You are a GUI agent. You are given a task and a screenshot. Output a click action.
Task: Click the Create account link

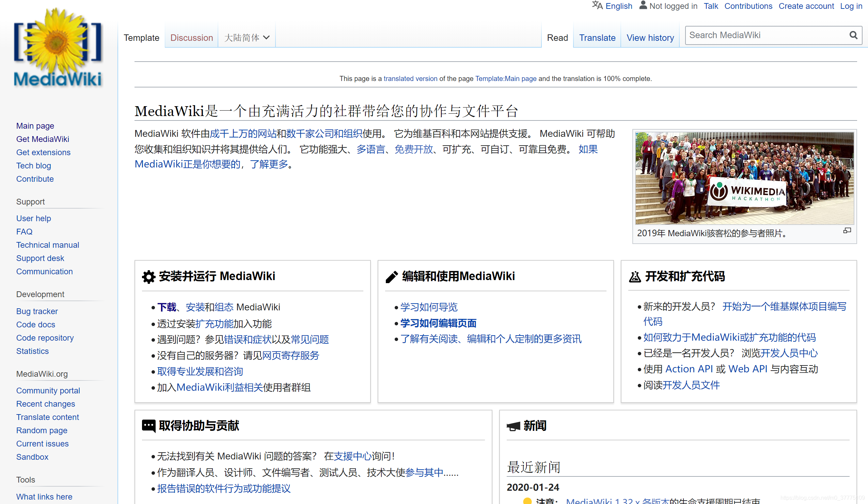coord(806,6)
